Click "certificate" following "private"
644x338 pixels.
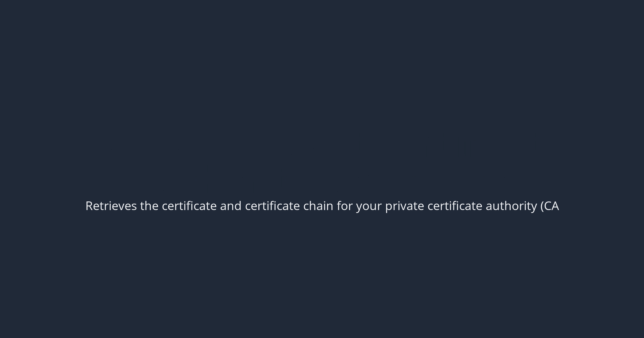point(455,206)
